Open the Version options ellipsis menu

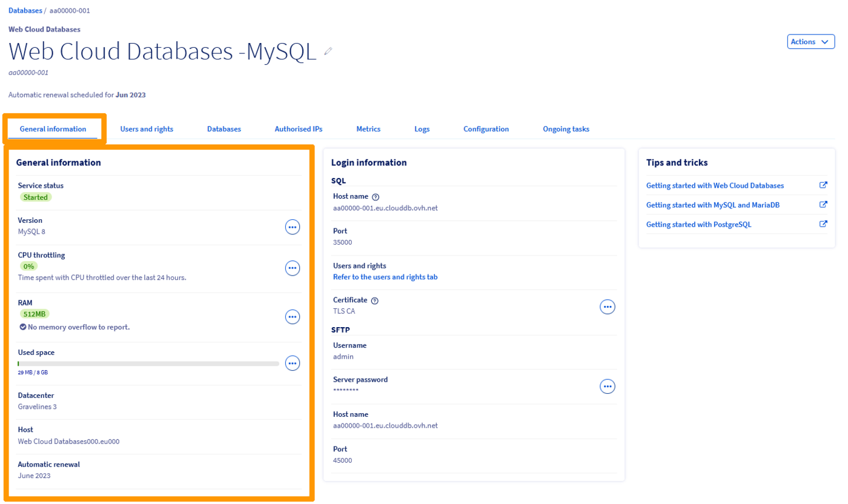(x=293, y=227)
